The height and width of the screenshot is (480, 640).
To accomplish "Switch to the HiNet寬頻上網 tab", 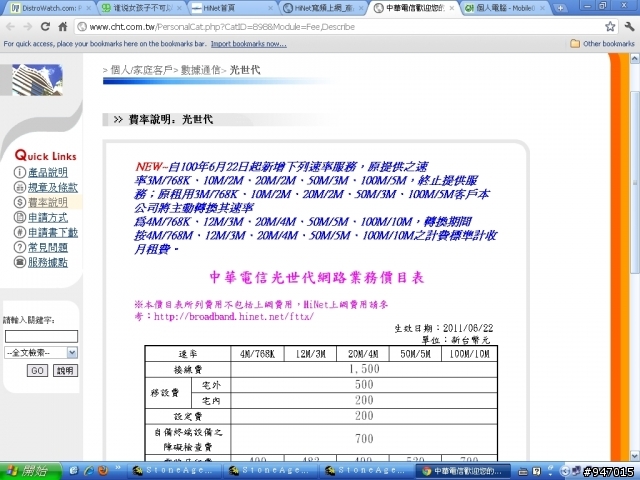I will pyautogui.click(x=324, y=8).
